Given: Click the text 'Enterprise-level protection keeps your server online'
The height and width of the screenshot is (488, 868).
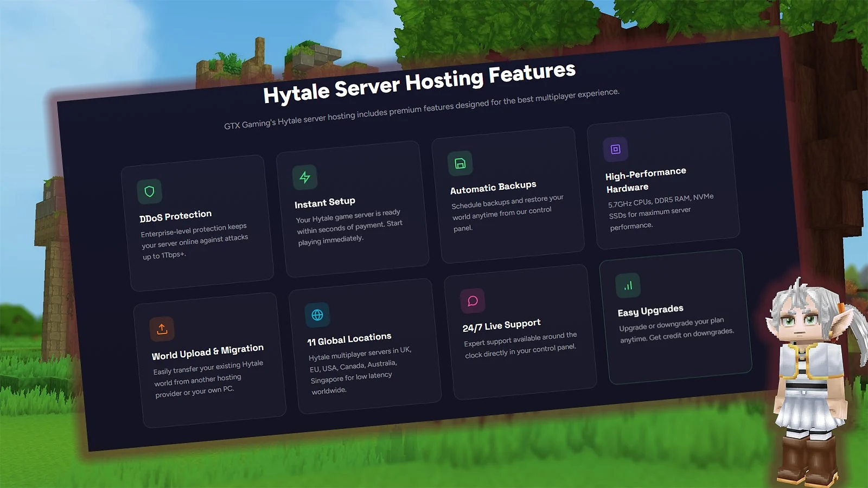Looking at the screenshot, I should pos(194,236).
